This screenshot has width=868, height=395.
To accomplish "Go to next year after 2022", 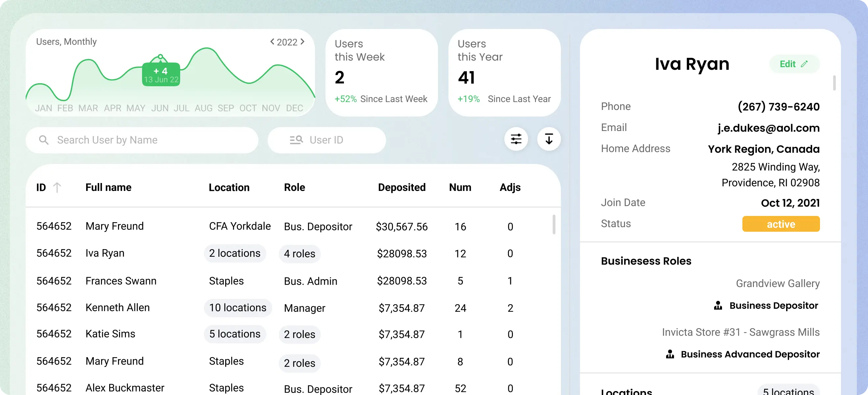I will 302,41.
